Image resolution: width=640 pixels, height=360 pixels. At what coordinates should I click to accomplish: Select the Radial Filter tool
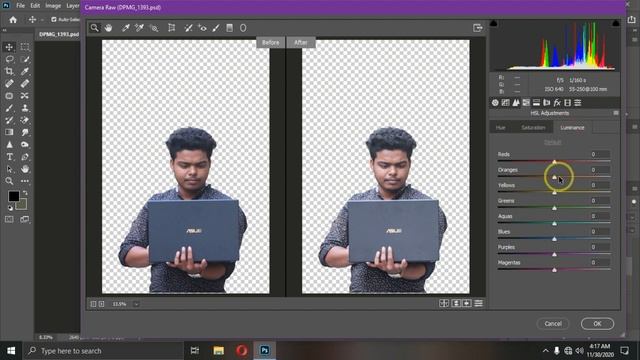243,28
